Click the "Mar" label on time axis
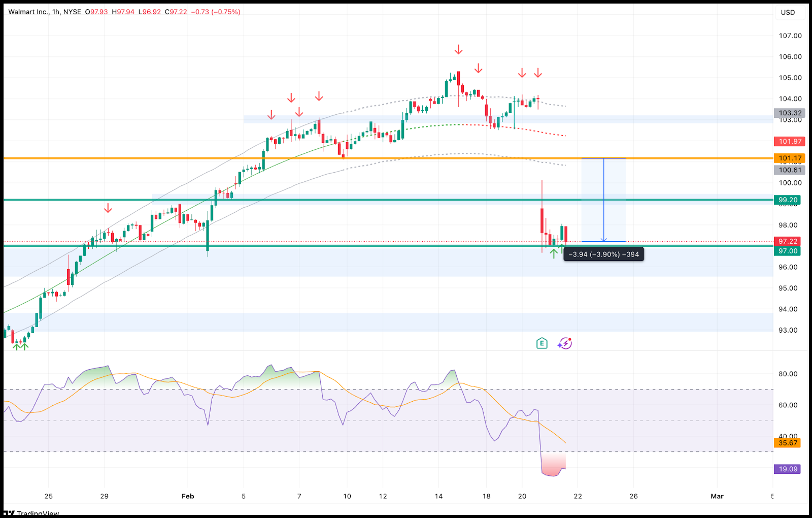Viewport: 812px width, 518px height. point(717,496)
